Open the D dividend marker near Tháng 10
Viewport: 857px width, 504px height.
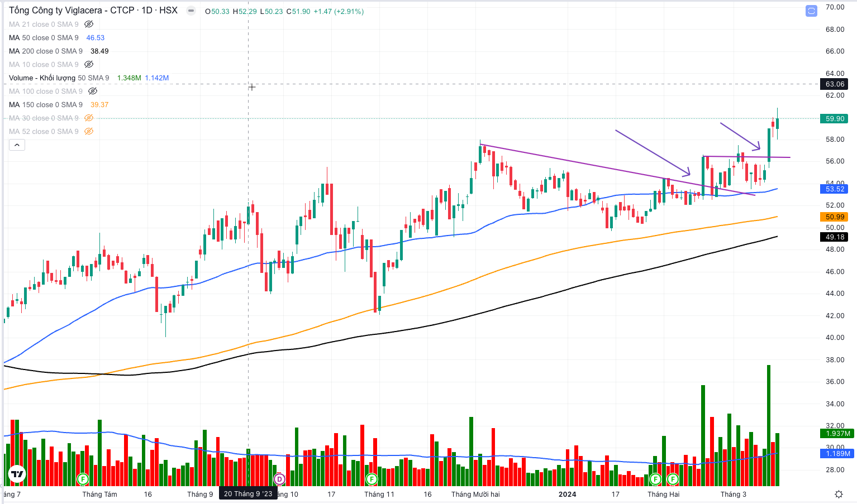279,479
